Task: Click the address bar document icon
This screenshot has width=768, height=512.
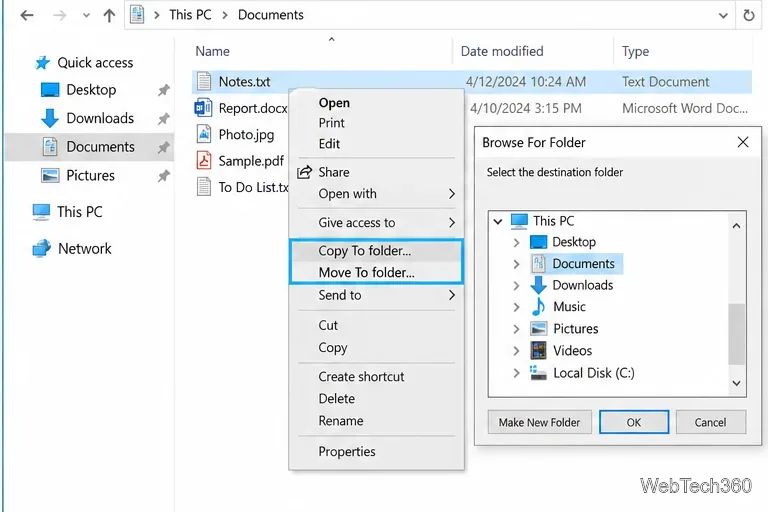Action: coord(137,15)
